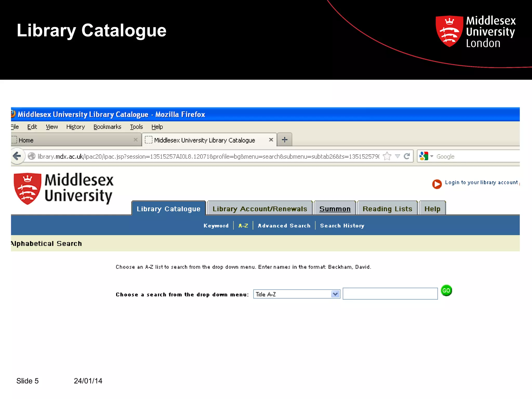
Task: Open the History menu
Action: [x=76, y=127]
